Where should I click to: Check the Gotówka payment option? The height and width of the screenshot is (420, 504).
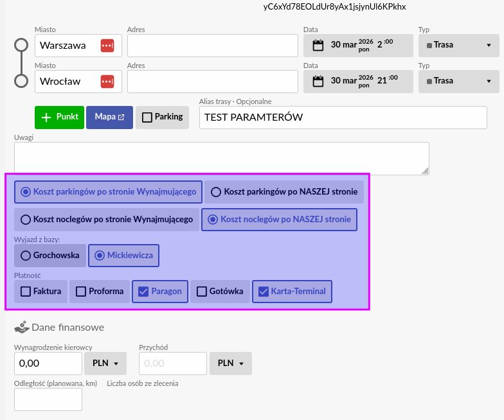[x=221, y=292]
